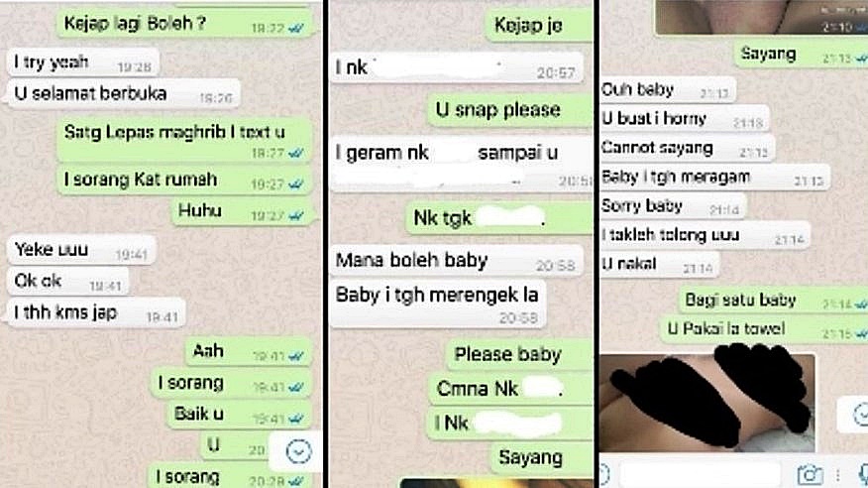Tap the microphone icon at far right

click(864, 475)
